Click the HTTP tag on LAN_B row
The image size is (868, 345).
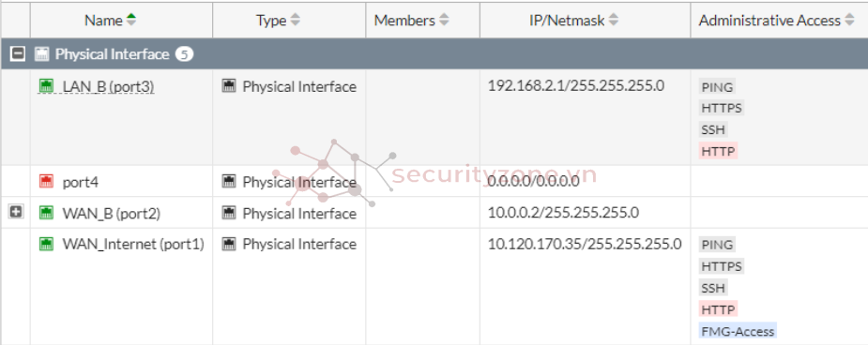(718, 151)
